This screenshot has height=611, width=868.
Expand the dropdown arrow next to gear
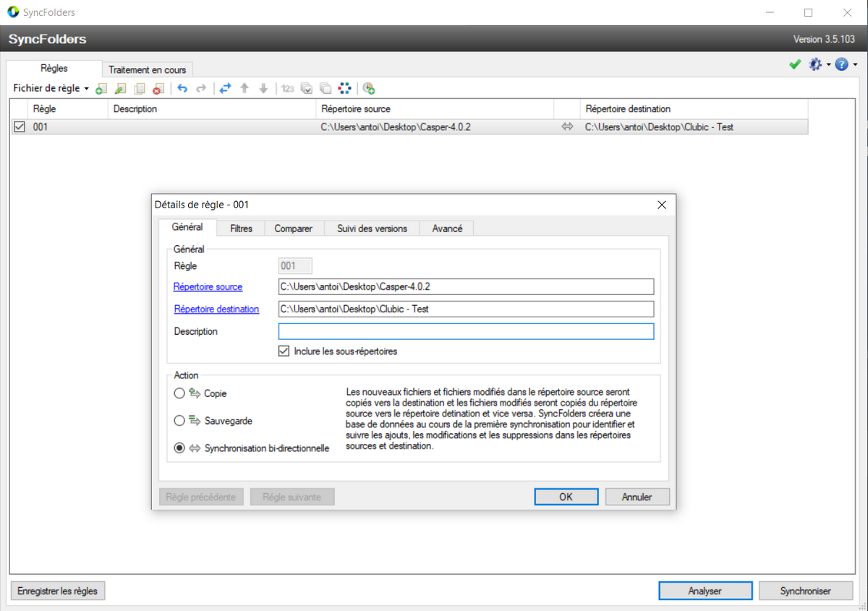828,65
